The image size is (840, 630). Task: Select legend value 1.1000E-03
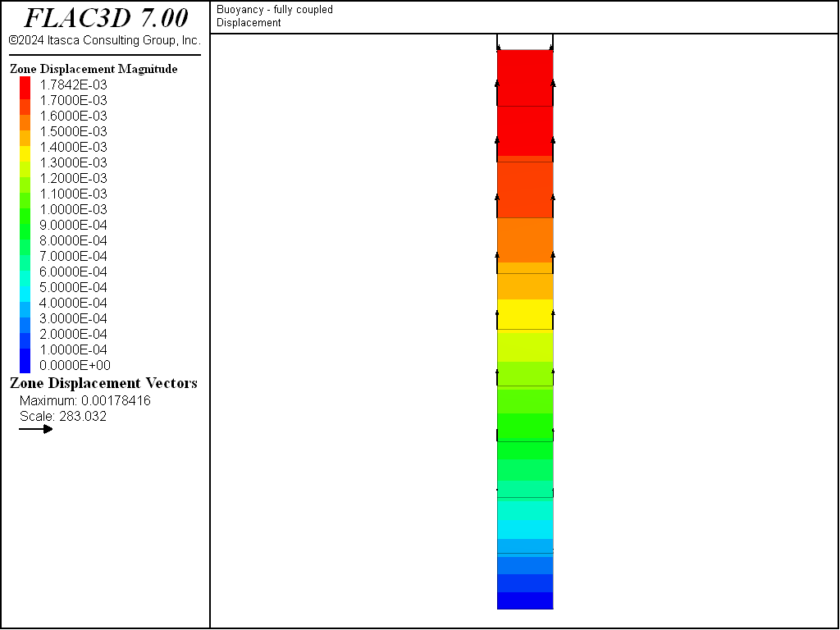click(73, 194)
